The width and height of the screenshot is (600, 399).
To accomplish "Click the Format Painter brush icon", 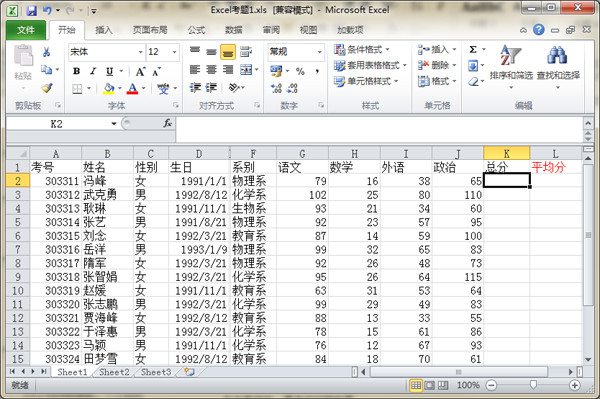I will coord(47,88).
